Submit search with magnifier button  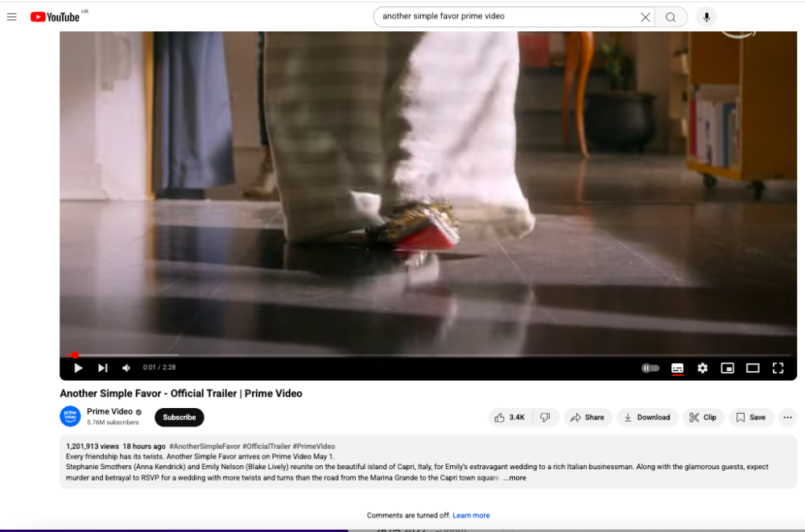pyautogui.click(x=671, y=17)
